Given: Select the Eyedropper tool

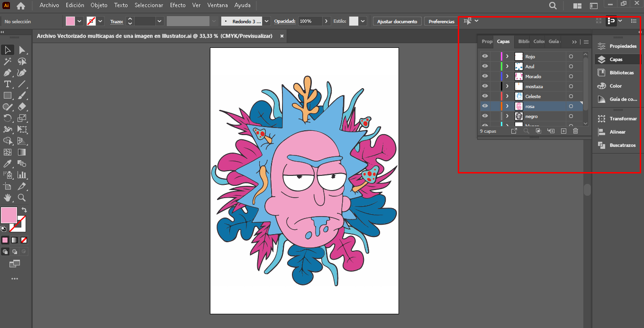Looking at the screenshot, I should (x=8, y=164).
